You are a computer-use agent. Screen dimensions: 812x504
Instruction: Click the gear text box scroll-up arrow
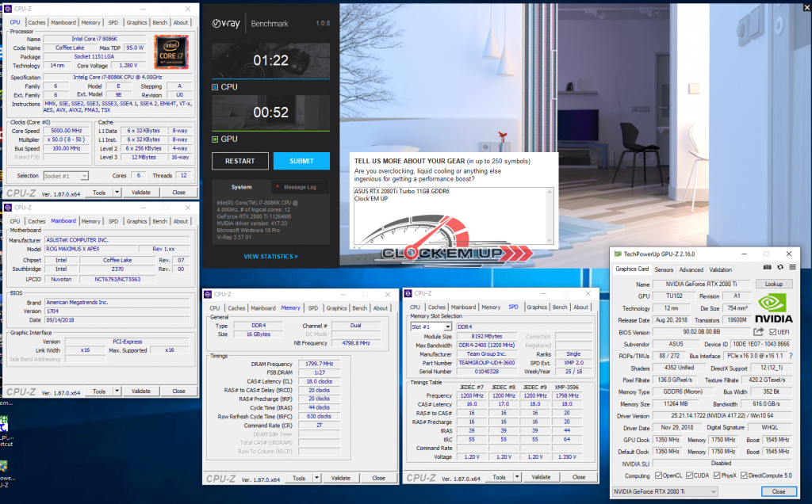coord(550,192)
